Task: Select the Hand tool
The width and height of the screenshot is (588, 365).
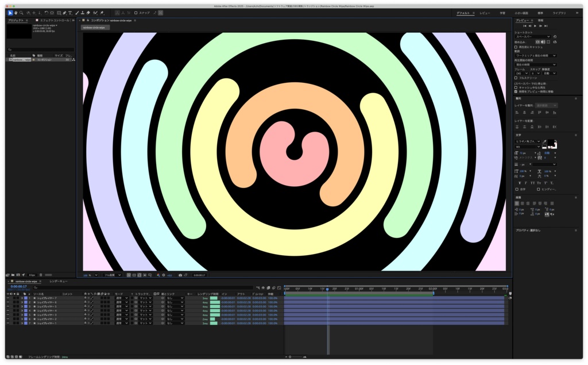Action: 16,13
